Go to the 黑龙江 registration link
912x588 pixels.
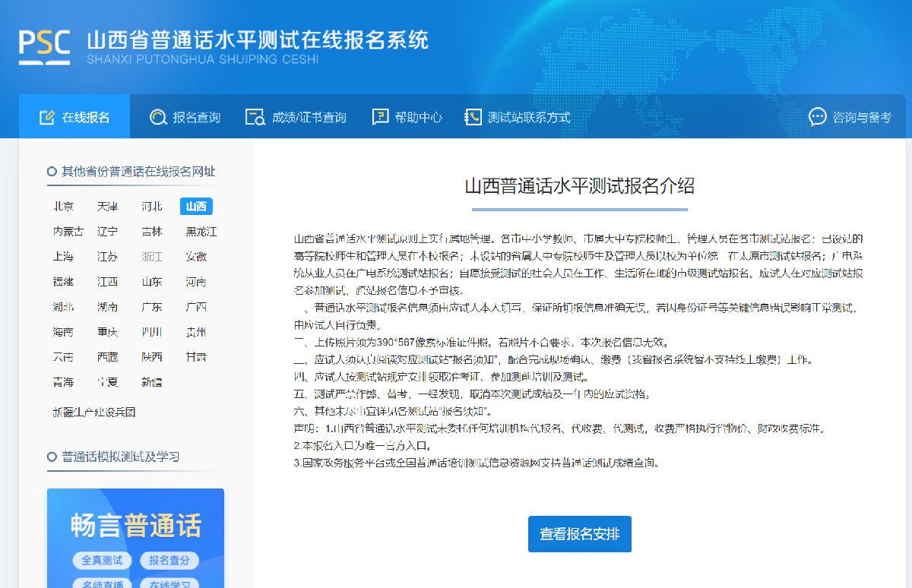(x=201, y=232)
